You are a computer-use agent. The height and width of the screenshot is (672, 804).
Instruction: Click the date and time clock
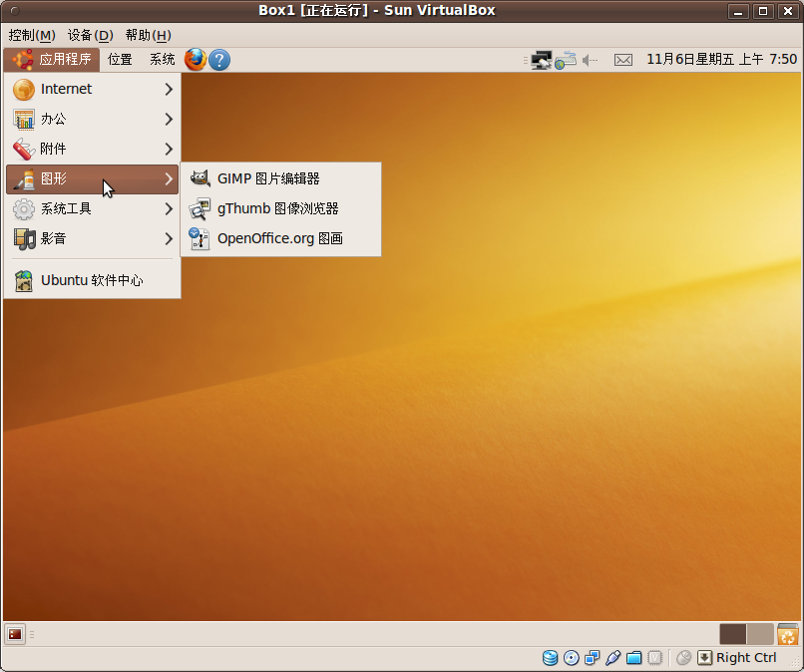(x=721, y=60)
